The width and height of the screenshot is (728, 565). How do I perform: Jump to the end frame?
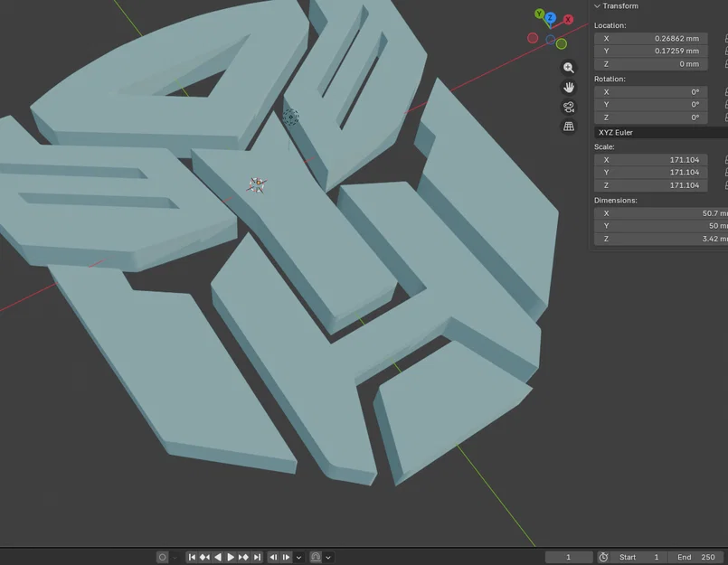pyautogui.click(x=257, y=557)
